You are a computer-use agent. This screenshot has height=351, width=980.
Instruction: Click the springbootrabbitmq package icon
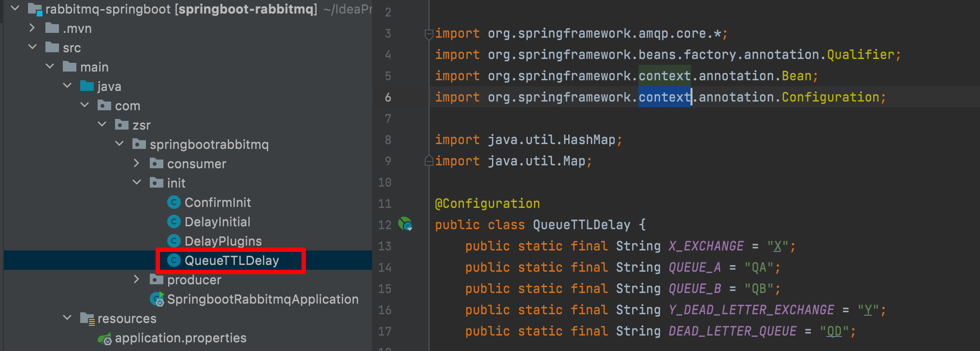pos(139,144)
